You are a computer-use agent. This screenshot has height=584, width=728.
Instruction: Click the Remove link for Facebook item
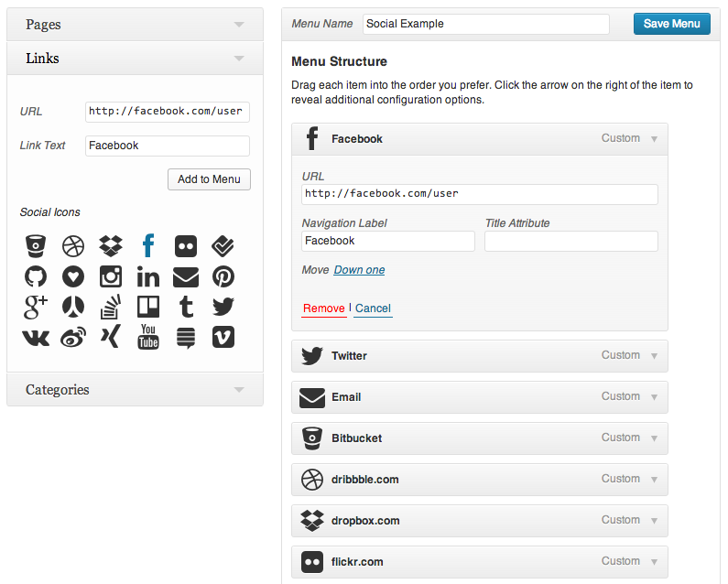[x=323, y=308]
